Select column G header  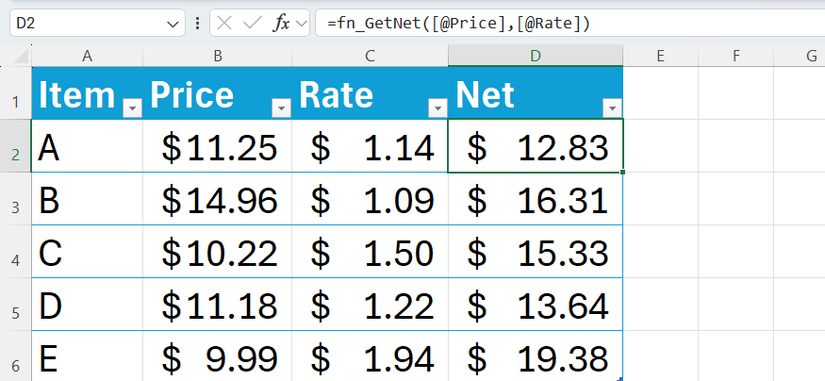point(800,56)
